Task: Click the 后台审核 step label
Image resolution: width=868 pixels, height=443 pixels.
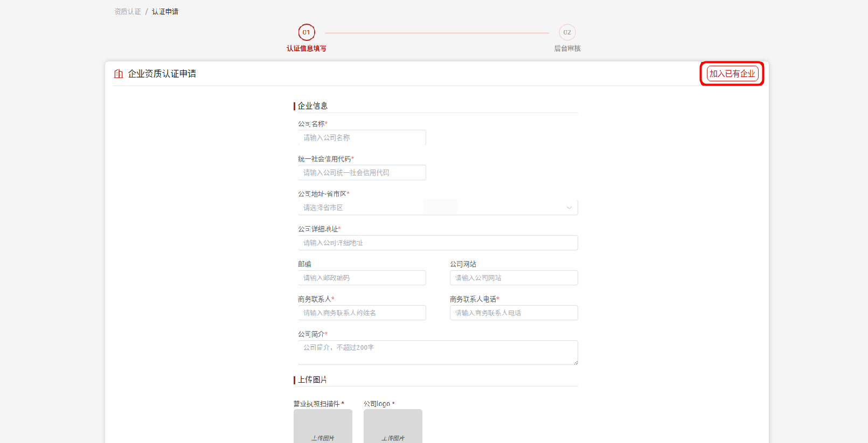Action: 567,48
